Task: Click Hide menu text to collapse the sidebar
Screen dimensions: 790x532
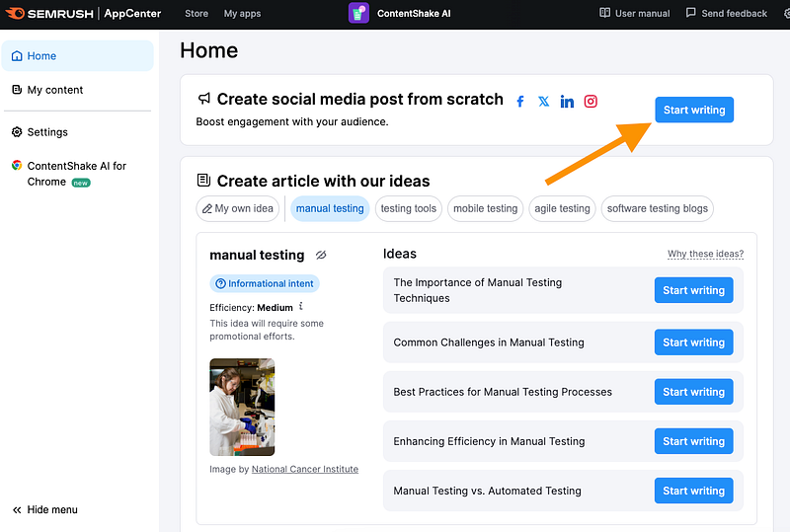Action: coord(52,510)
